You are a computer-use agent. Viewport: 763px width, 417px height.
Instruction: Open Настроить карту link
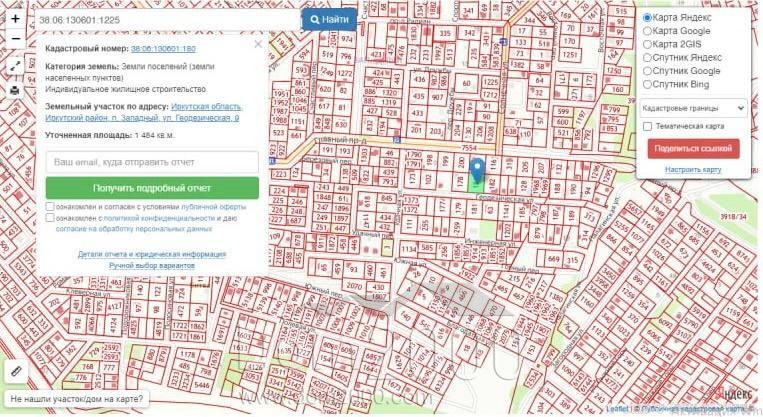[x=693, y=169]
